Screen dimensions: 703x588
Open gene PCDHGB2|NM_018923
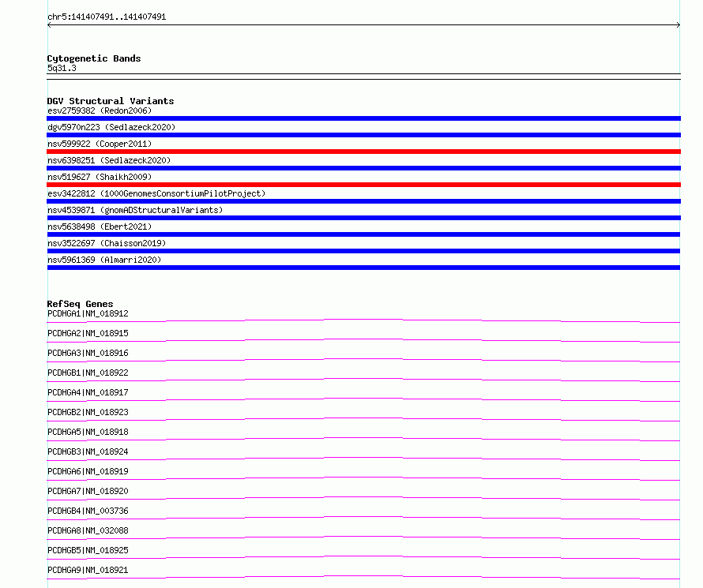(88, 412)
